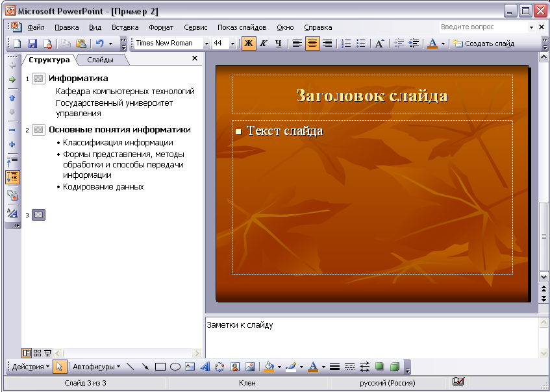550x392 pixels.
Task: Click the New presentation icon
Action: (x=17, y=43)
